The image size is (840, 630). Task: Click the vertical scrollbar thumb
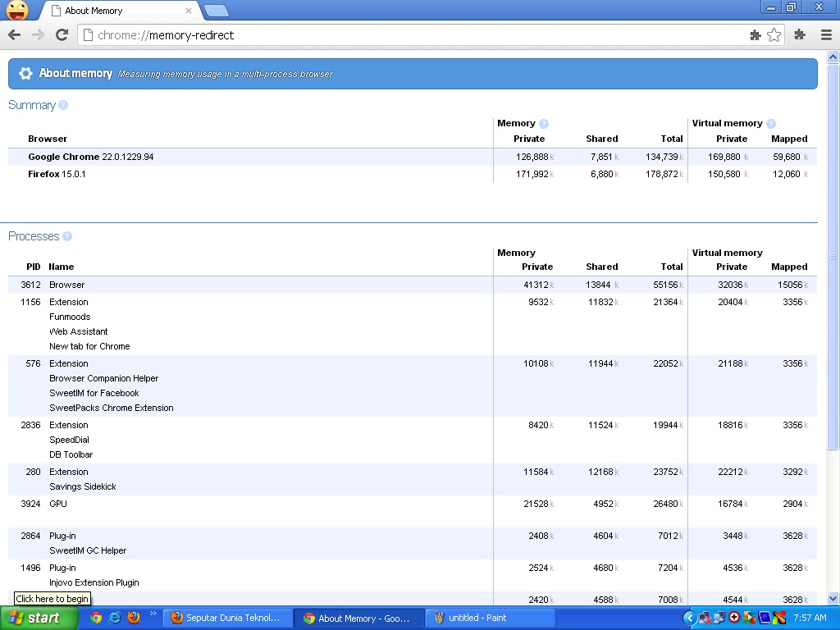(x=833, y=257)
